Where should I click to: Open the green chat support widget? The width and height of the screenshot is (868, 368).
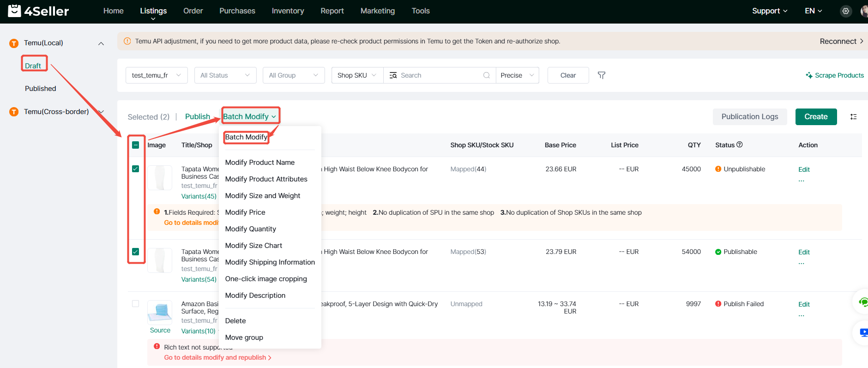point(862,302)
